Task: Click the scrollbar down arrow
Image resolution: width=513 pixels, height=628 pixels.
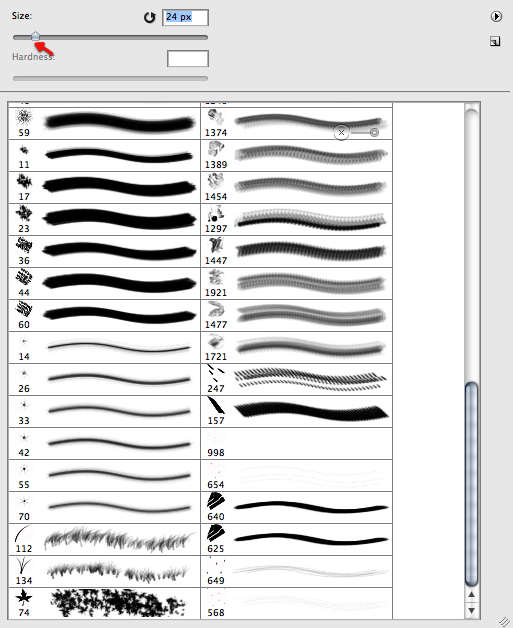Action: 472,610
